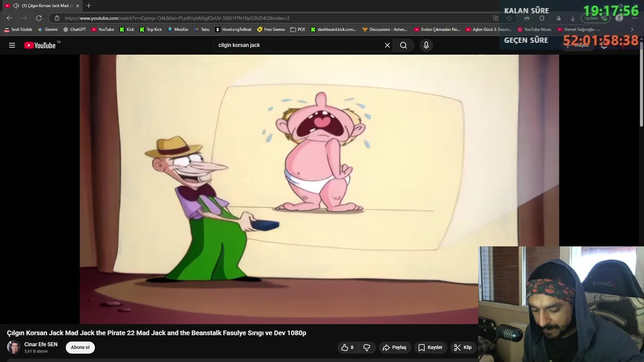Open the browser profile avatar
The width and height of the screenshot is (644, 362).
[619, 18]
